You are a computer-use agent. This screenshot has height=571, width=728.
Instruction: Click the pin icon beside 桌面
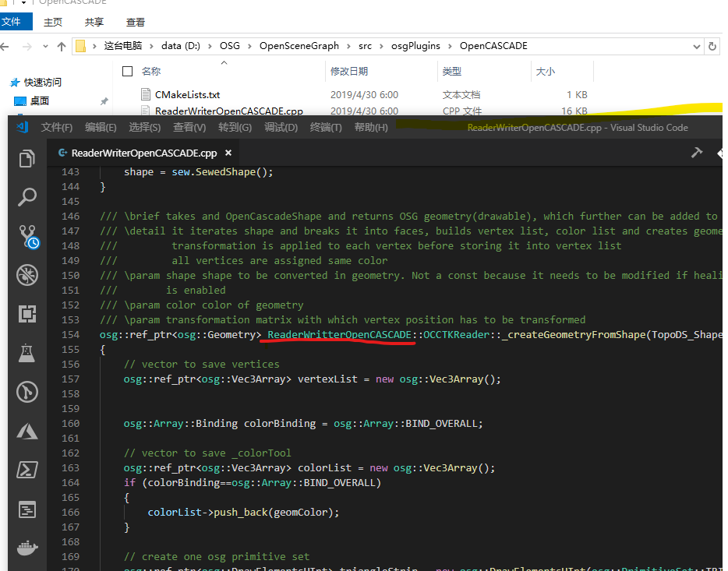coord(104,101)
